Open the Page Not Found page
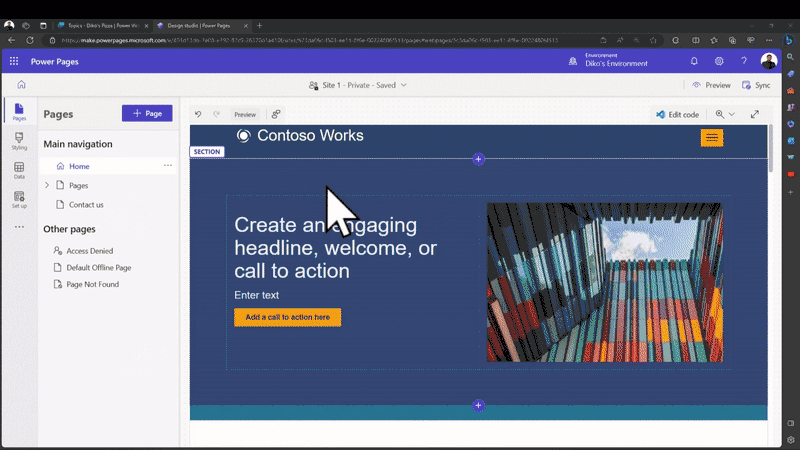 pyautogui.click(x=92, y=284)
